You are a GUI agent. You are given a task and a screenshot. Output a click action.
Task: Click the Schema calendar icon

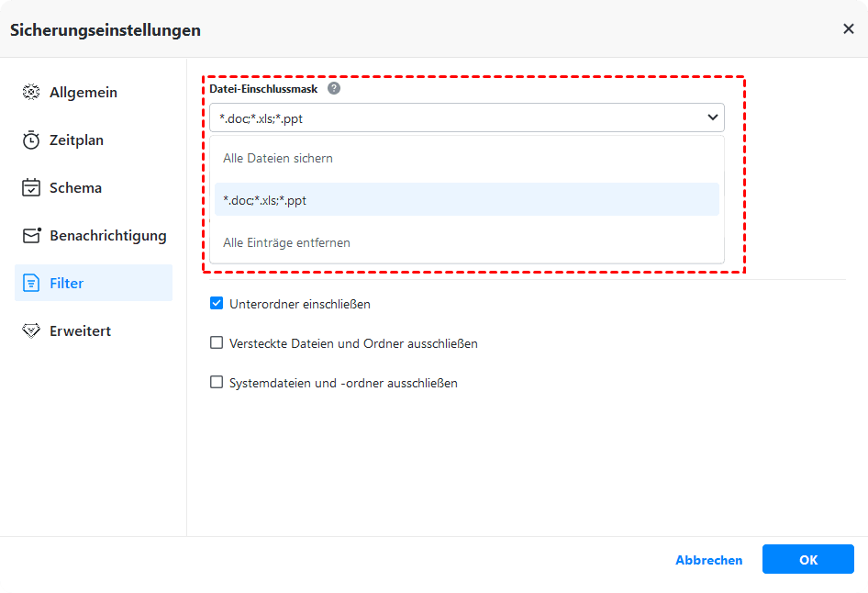click(31, 188)
